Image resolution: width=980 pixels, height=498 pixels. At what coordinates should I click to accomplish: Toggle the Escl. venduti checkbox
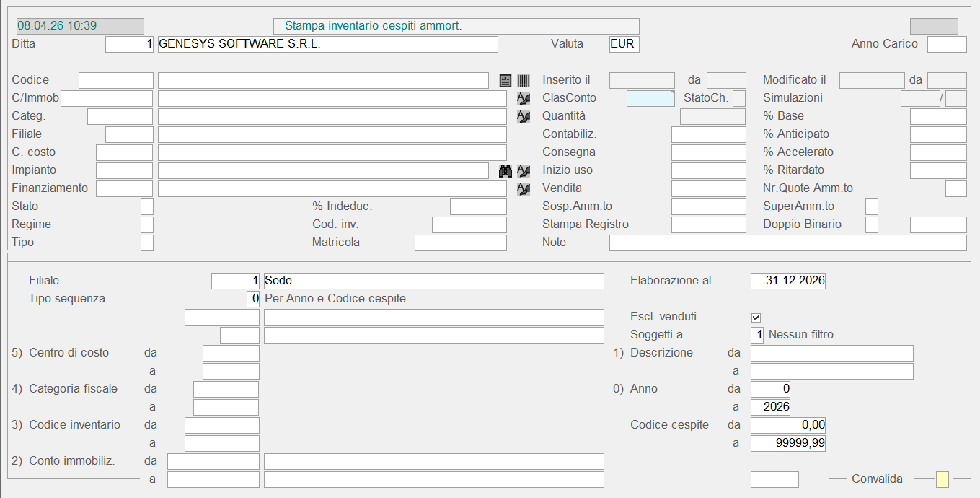(x=756, y=317)
